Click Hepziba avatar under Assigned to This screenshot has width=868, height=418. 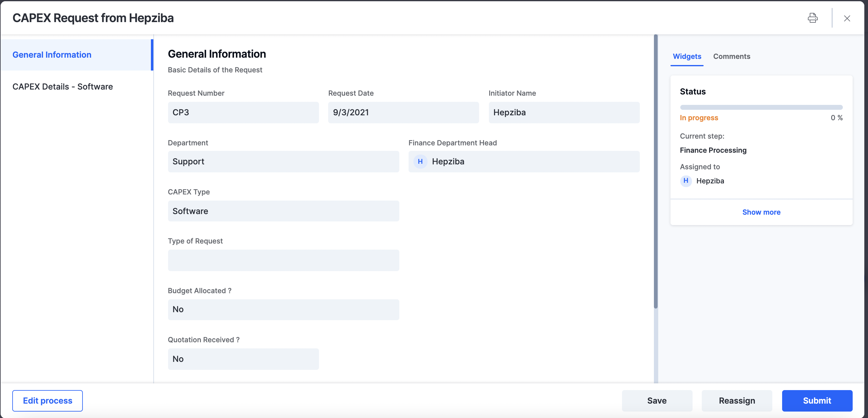click(686, 181)
